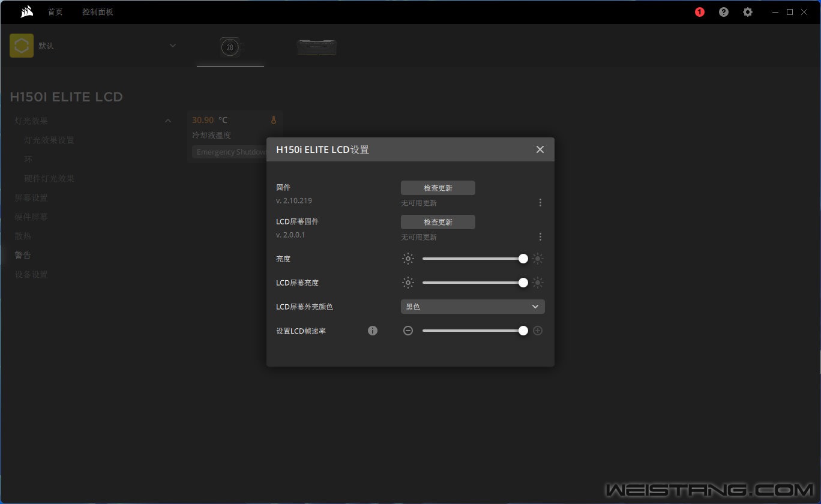Viewport: 821px width, 504px height.
Task: Adjust the 设置LCD帧速率 slider handle
Action: (x=523, y=331)
